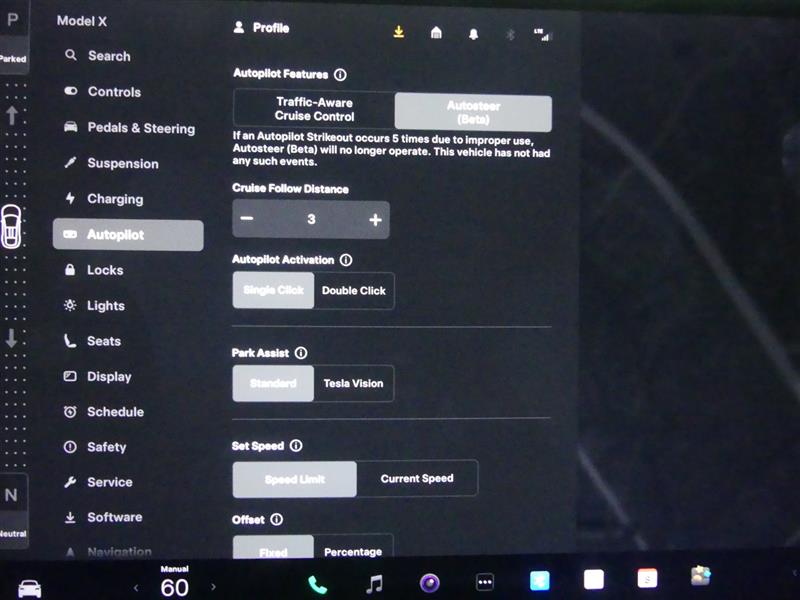Set Park Assist to Standard

coord(273,383)
